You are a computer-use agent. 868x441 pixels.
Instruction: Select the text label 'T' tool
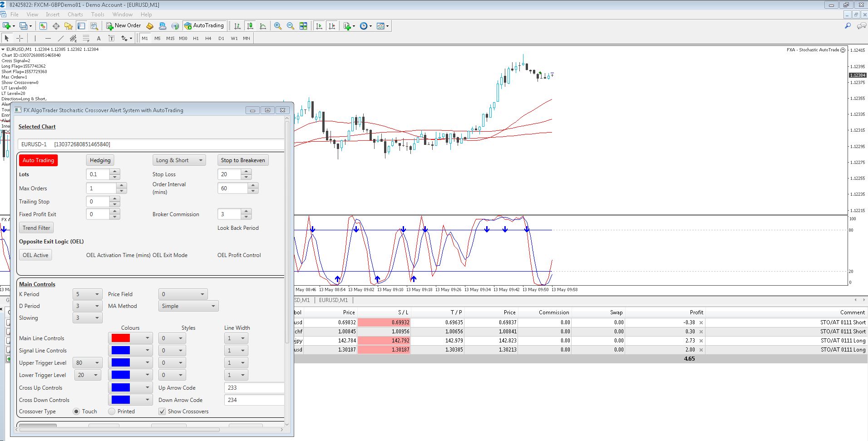111,38
